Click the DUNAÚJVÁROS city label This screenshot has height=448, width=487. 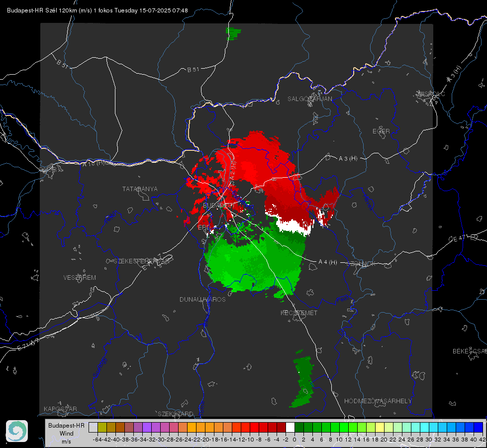pyautogui.click(x=202, y=299)
